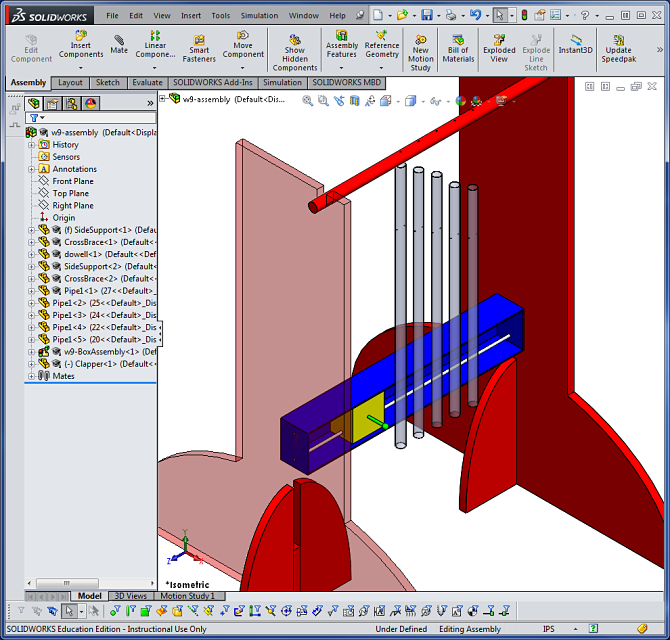Expand CommandManager overflow chevron
670x640 pixels.
[660, 50]
